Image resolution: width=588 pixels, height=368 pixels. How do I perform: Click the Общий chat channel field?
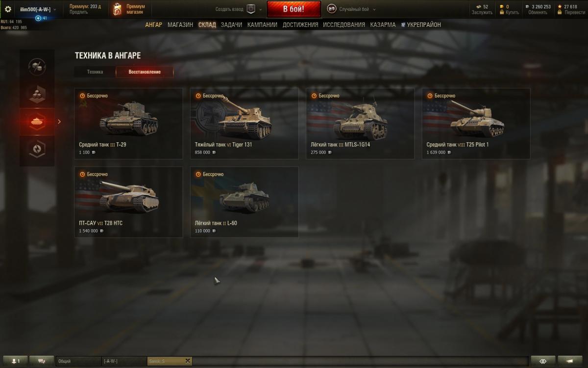(x=78, y=361)
